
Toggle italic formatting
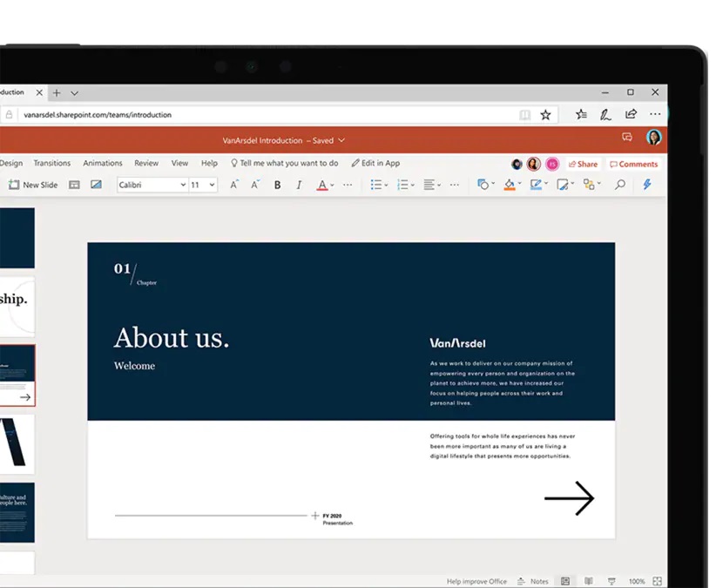pos(299,185)
